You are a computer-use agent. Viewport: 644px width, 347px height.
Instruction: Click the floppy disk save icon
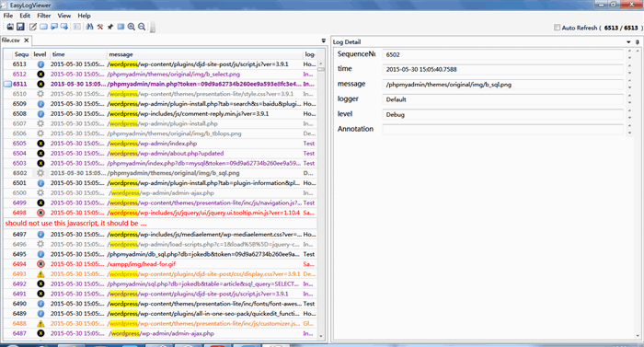point(20,27)
